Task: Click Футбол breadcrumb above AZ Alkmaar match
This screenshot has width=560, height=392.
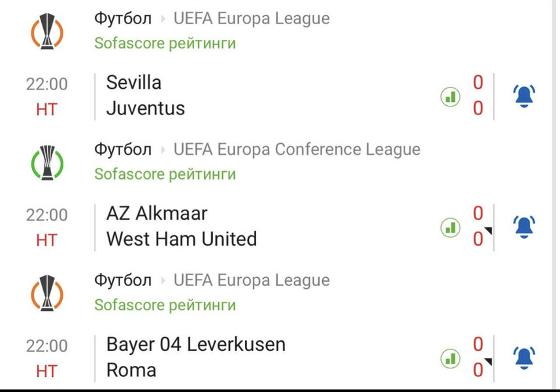Action: (x=123, y=150)
